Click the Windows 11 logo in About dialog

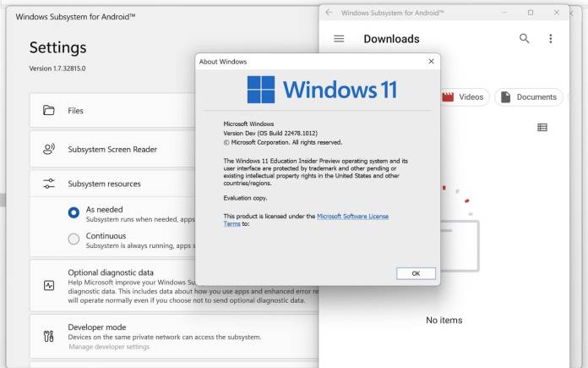(x=322, y=90)
